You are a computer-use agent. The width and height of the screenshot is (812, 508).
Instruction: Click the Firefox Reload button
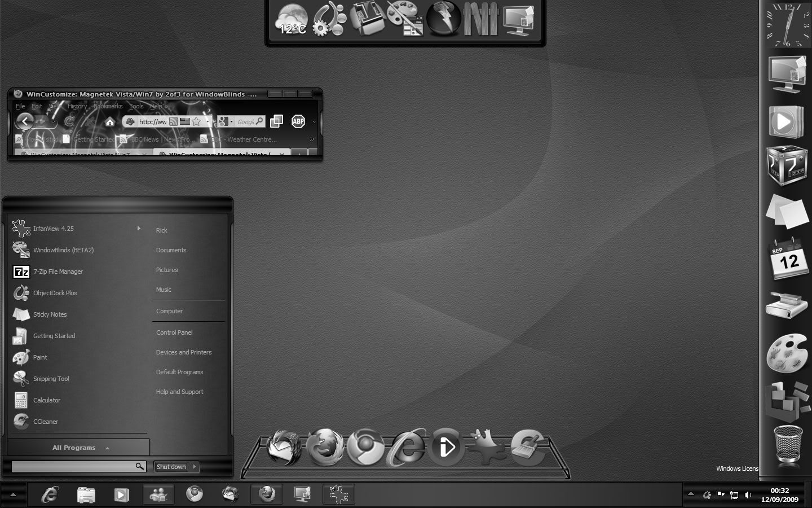pos(69,121)
